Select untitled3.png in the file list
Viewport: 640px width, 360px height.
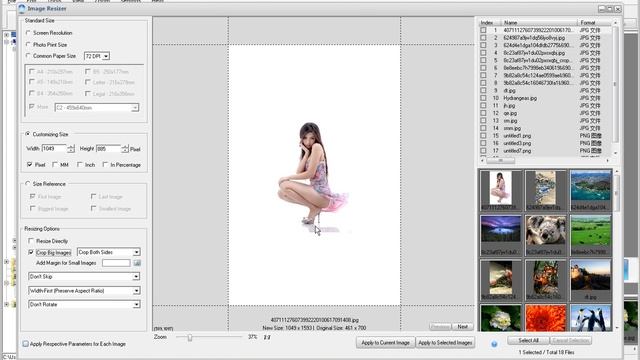click(517, 143)
